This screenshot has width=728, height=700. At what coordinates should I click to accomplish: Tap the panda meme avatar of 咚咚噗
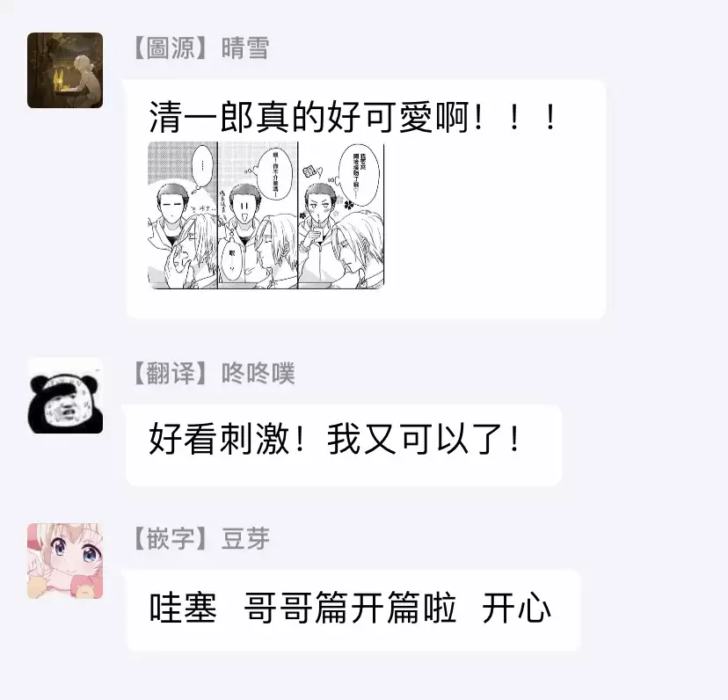65,396
